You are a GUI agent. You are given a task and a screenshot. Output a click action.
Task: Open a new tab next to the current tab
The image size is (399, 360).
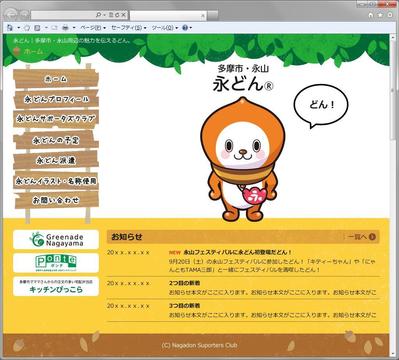click(213, 15)
